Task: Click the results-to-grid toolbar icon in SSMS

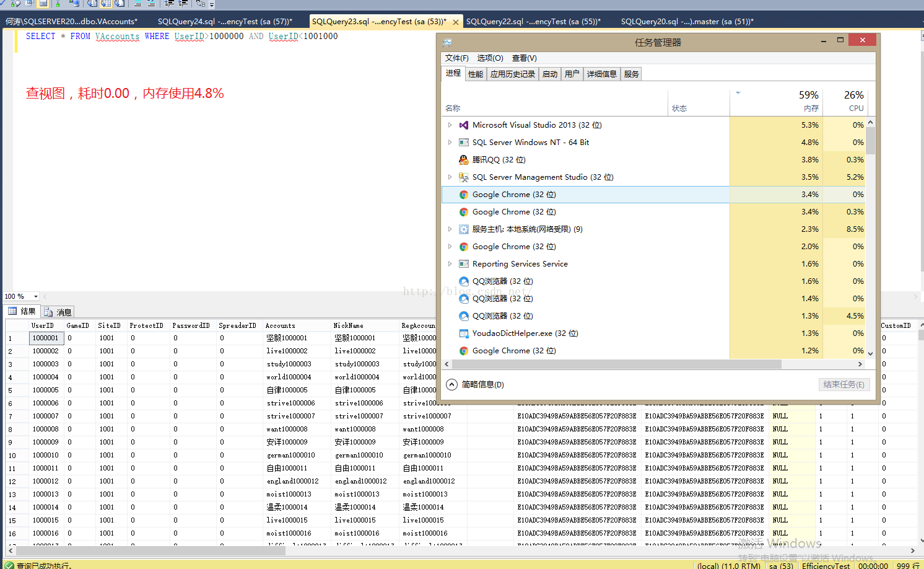Action: pyautogui.click(x=105, y=3)
